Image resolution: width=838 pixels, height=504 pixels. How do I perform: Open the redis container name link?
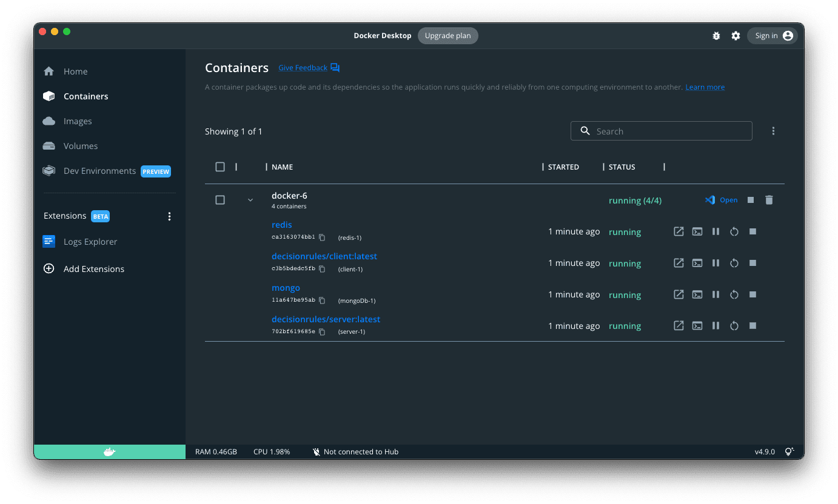(x=281, y=225)
